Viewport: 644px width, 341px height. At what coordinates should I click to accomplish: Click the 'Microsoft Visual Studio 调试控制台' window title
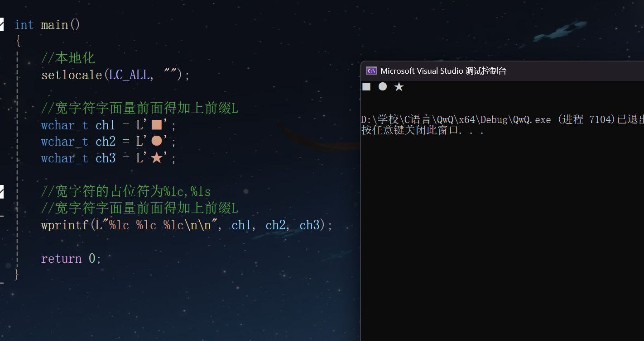click(x=443, y=71)
